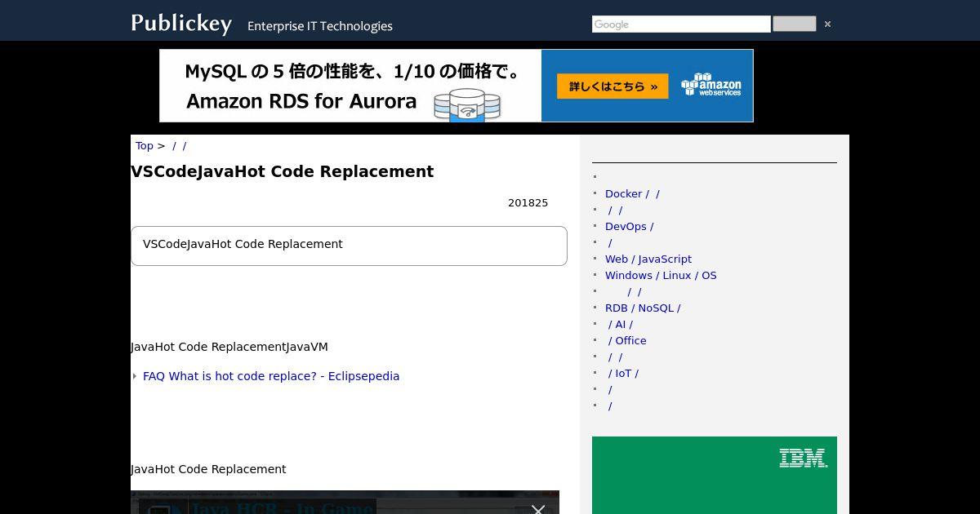This screenshot has width=980, height=514.
Task: Open the IoT category link
Action: (x=622, y=373)
